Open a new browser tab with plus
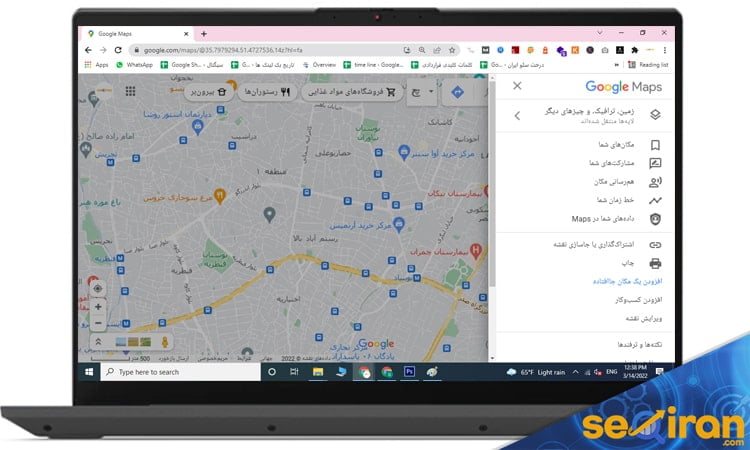 (204, 34)
